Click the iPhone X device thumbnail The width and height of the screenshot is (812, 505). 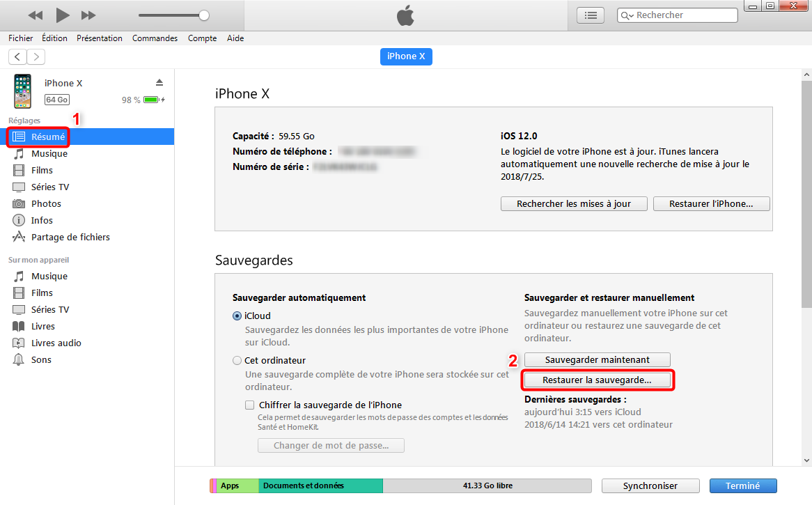tap(22, 91)
